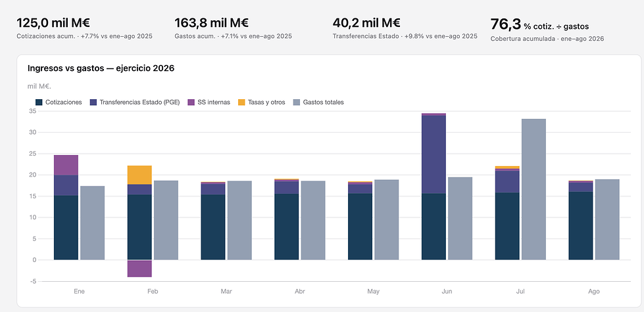644x312 pixels.
Task: Click the 'mil M€.' unit label
Action: pos(39,86)
